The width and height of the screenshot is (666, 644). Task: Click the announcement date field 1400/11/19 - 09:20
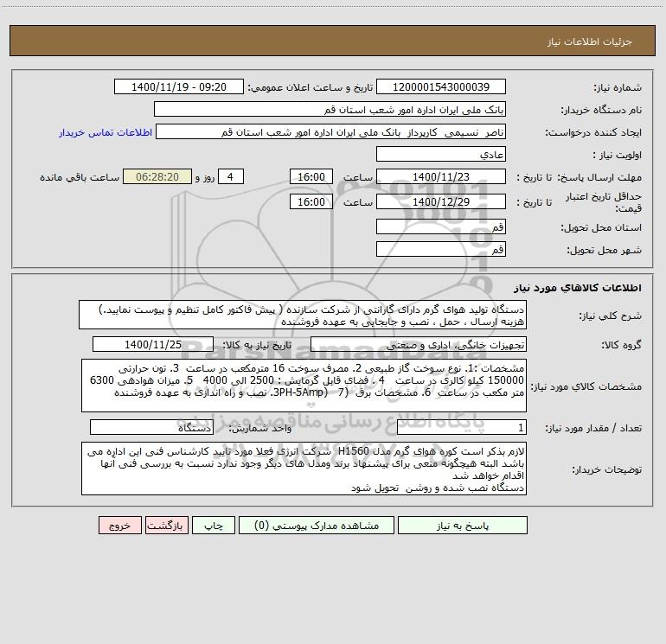pyautogui.click(x=179, y=86)
